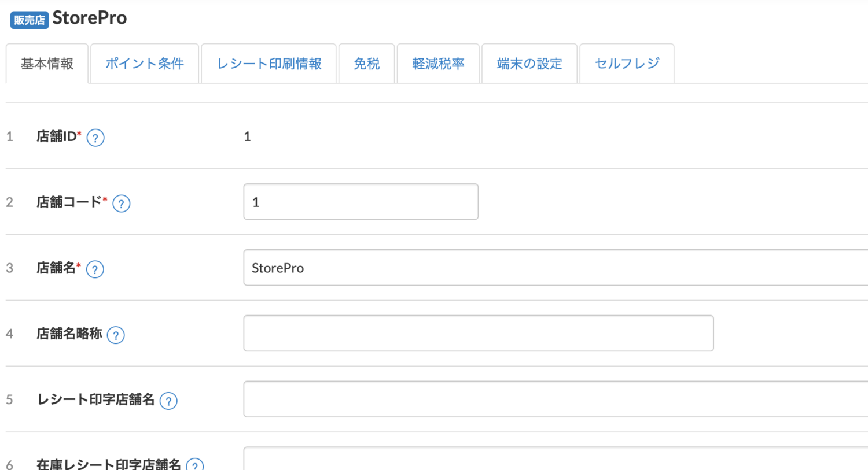Click help icon next to 店舗ID
Screen dimensions: 868x470
click(x=95, y=138)
